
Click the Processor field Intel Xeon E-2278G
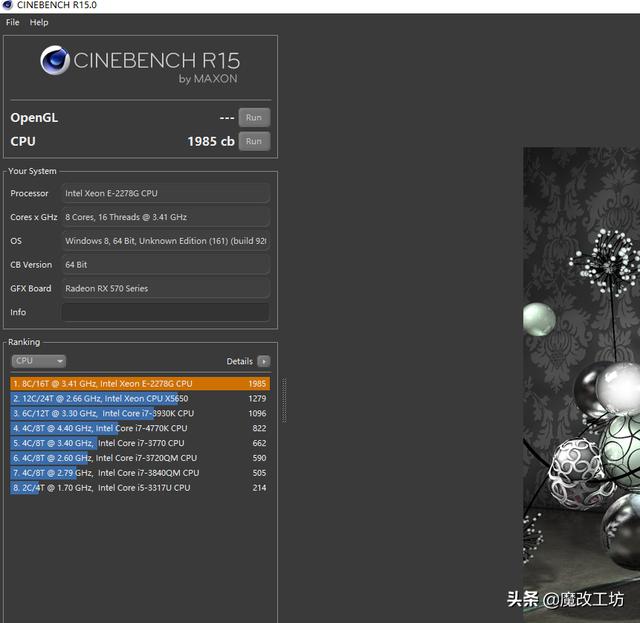(165, 193)
